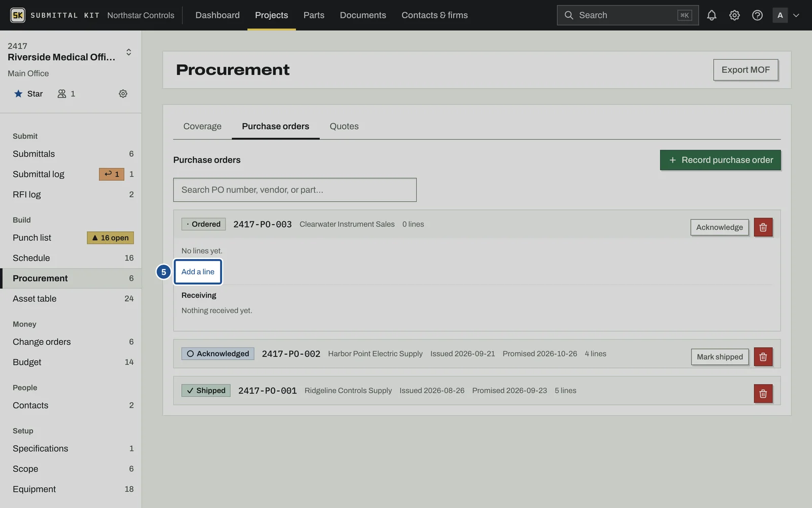Star the Riverside Medical project
Viewport: 812px width, 508px height.
[28, 93]
